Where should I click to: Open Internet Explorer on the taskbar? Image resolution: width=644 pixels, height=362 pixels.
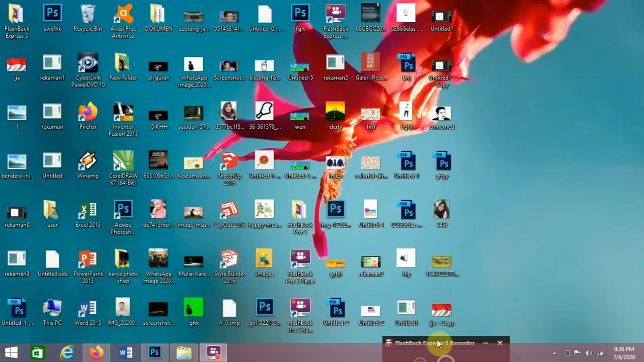[x=67, y=353]
